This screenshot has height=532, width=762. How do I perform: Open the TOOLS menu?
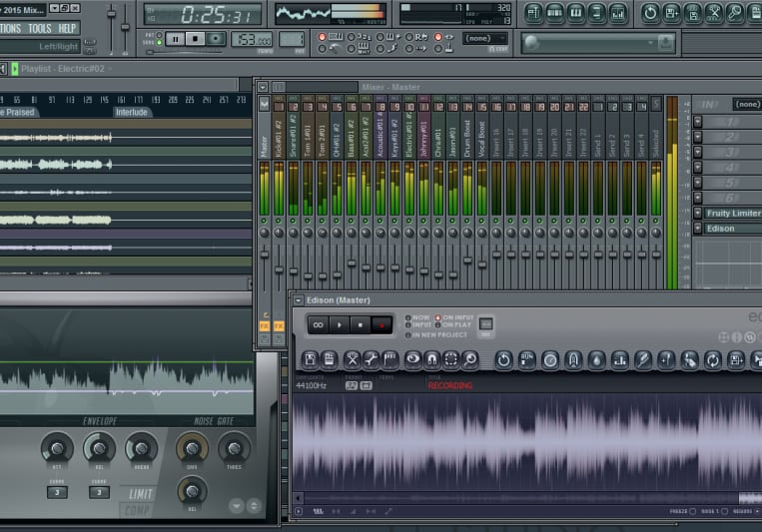coord(39,28)
